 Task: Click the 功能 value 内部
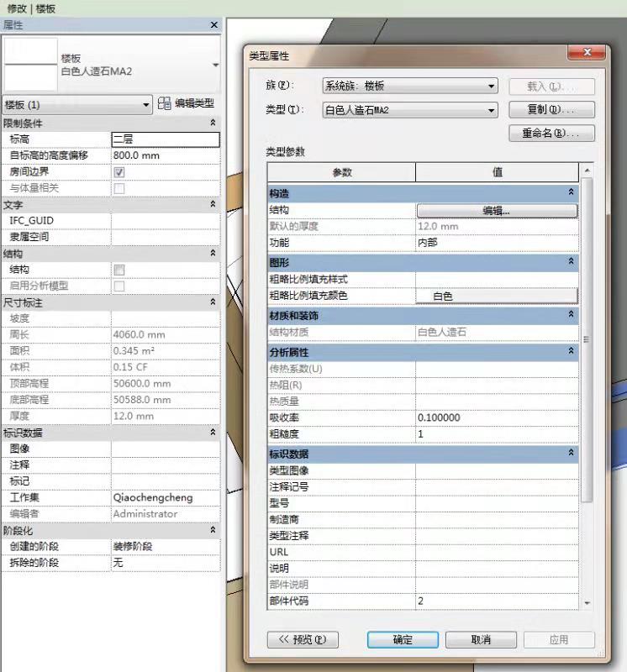497,243
